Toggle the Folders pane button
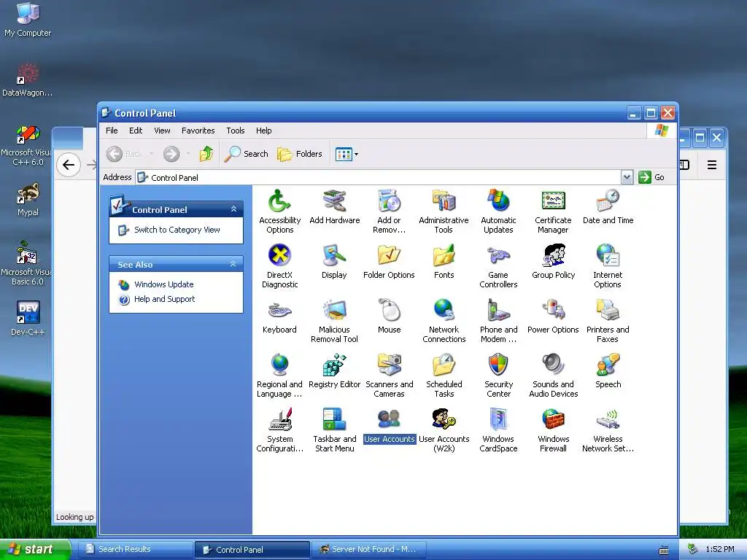This screenshot has width=747, height=560. (300, 154)
